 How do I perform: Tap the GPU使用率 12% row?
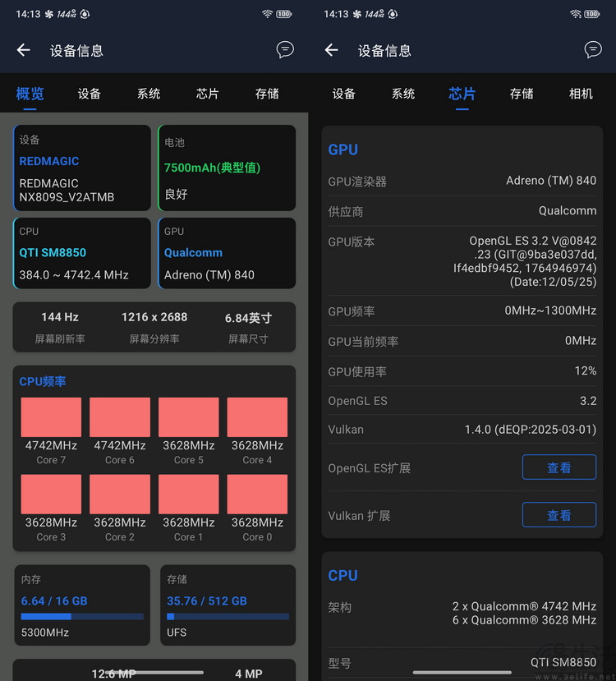(x=462, y=371)
